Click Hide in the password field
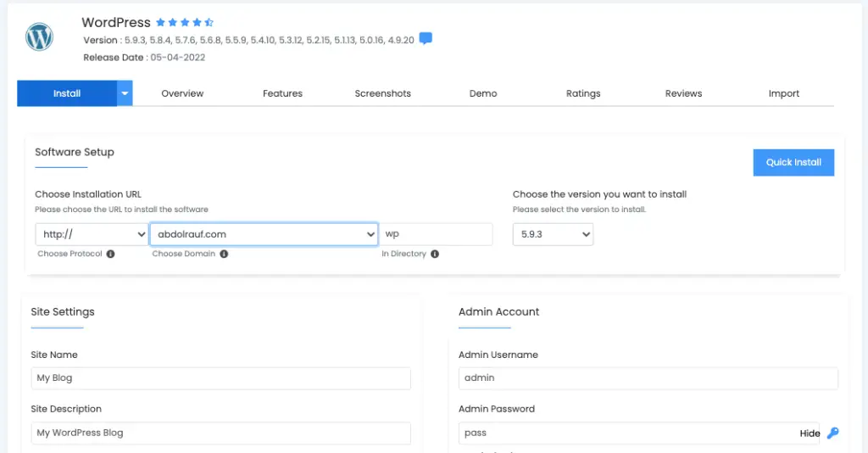 tap(810, 433)
